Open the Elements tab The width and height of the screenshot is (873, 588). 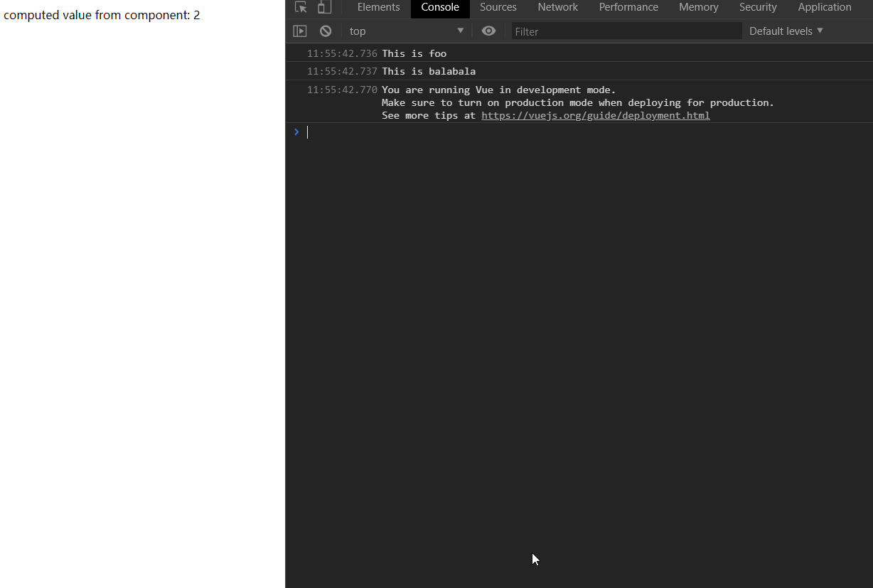click(378, 7)
